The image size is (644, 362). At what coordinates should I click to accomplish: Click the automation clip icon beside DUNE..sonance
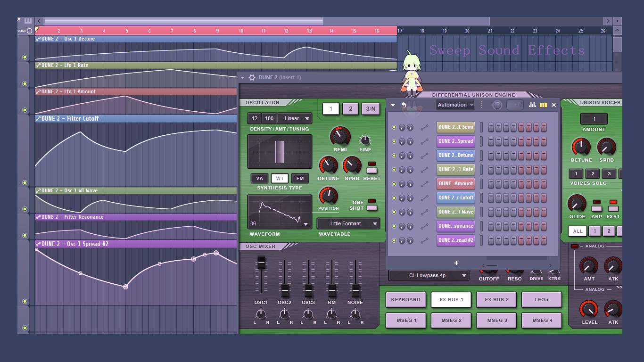tap(424, 226)
